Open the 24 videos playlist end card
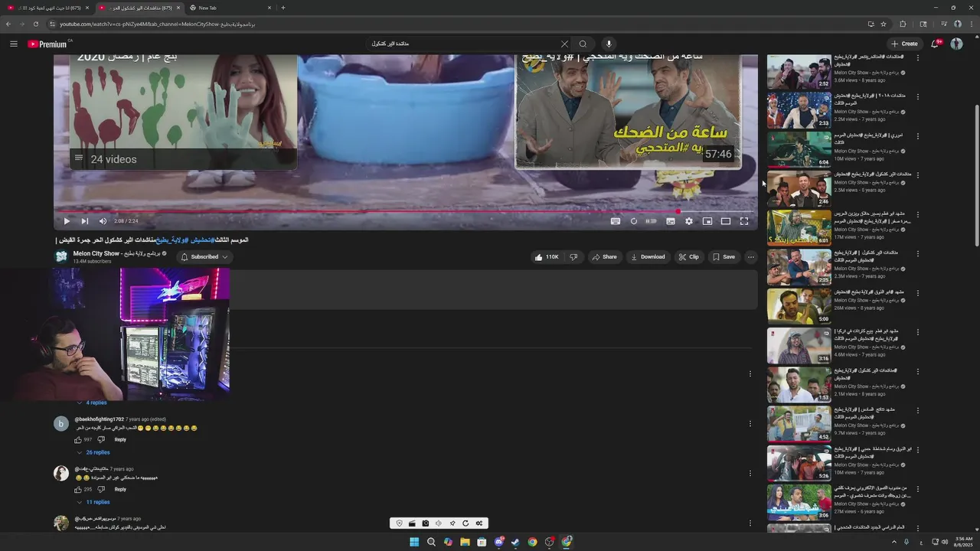Image resolution: width=980 pixels, height=551 pixels. click(x=183, y=112)
